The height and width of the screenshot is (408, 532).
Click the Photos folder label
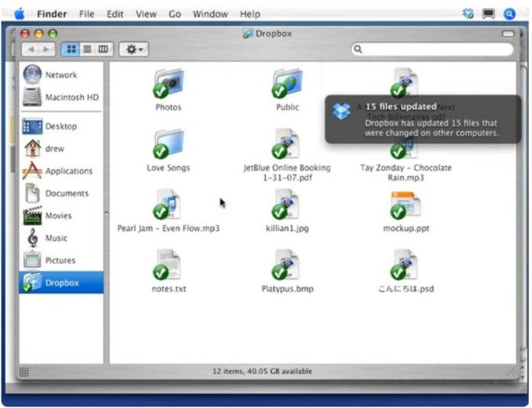[168, 107]
